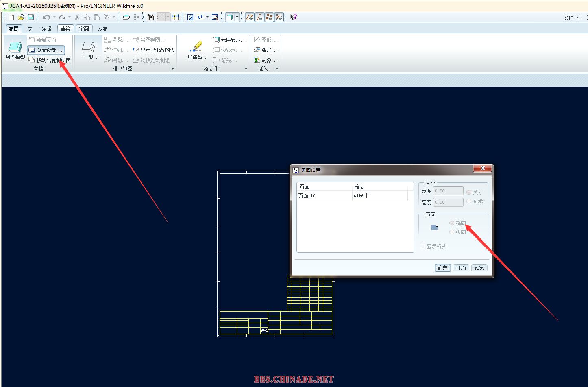Click the model display cube icon
Screen dimensions: 588x387
pyautogui.click(x=230, y=17)
